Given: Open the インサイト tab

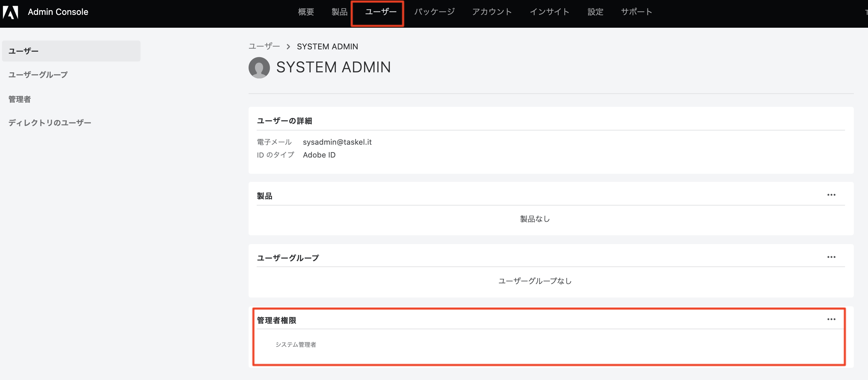Looking at the screenshot, I should (550, 12).
